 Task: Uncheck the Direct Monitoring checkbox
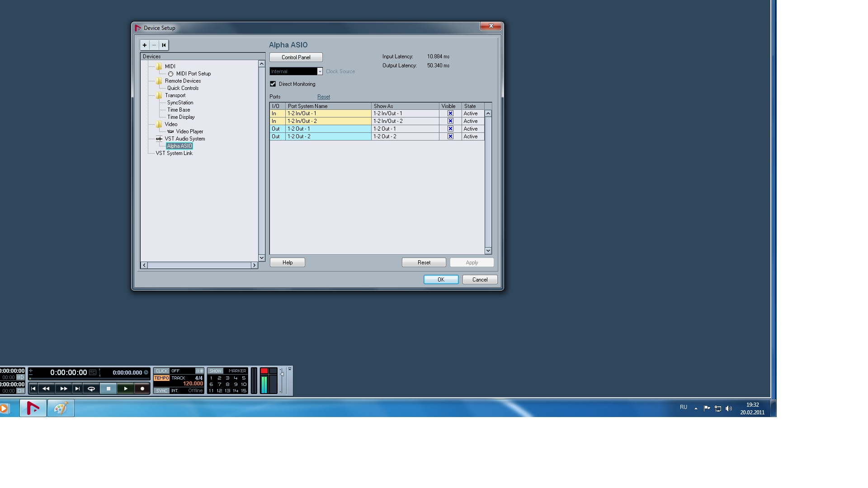pyautogui.click(x=273, y=84)
